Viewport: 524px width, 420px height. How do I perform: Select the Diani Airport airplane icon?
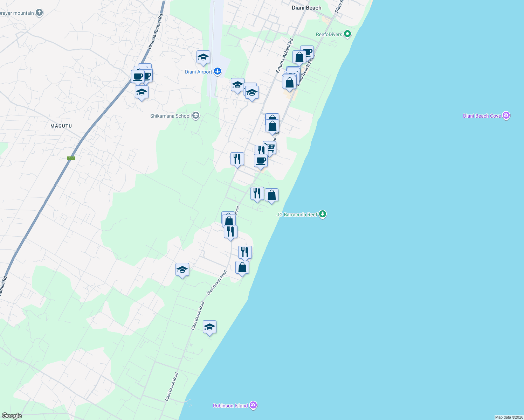[218, 71]
